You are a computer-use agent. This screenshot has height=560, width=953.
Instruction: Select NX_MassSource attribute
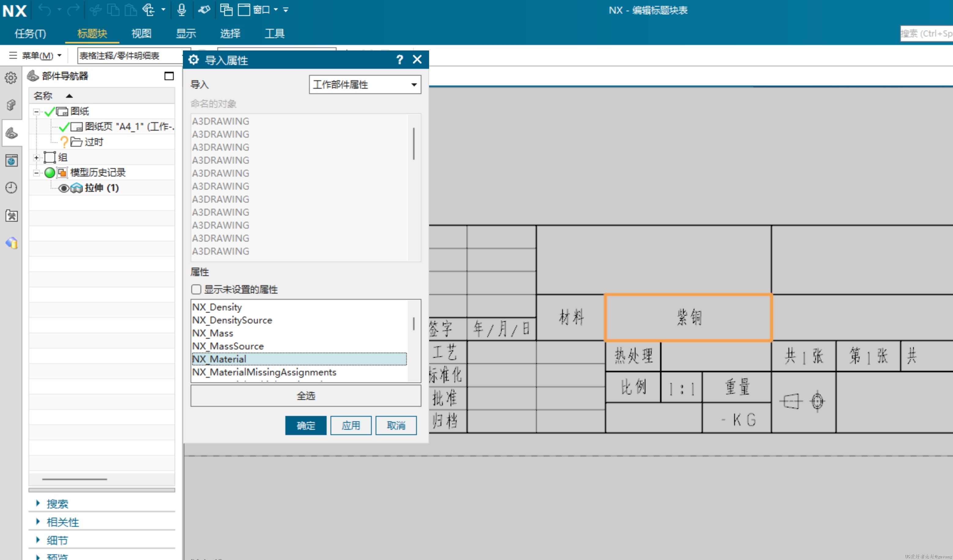[x=299, y=346]
